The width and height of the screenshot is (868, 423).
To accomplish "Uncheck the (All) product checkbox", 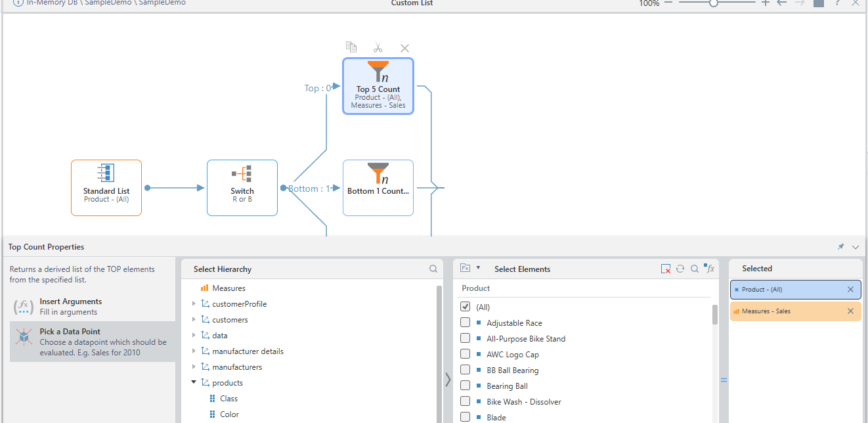I will 466,307.
